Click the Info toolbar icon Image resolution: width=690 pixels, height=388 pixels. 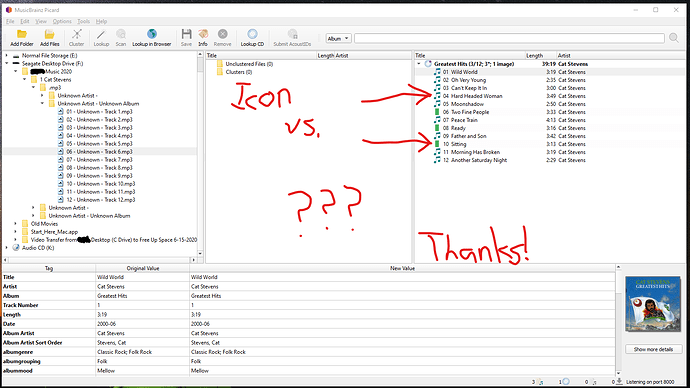(203, 34)
